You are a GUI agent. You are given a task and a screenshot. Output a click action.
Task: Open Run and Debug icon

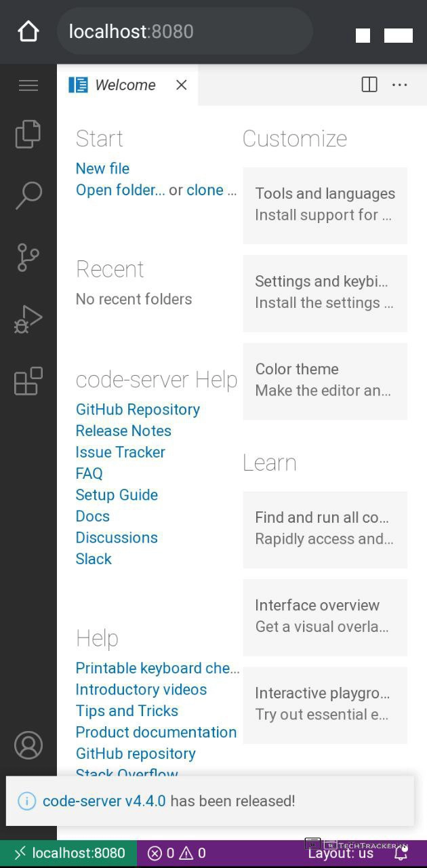point(28,319)
